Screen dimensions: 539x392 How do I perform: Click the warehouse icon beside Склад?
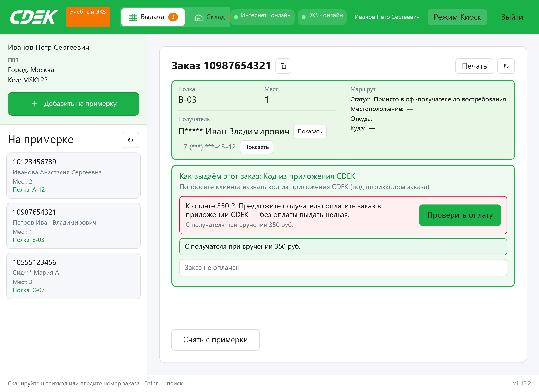tap(198, 17)
